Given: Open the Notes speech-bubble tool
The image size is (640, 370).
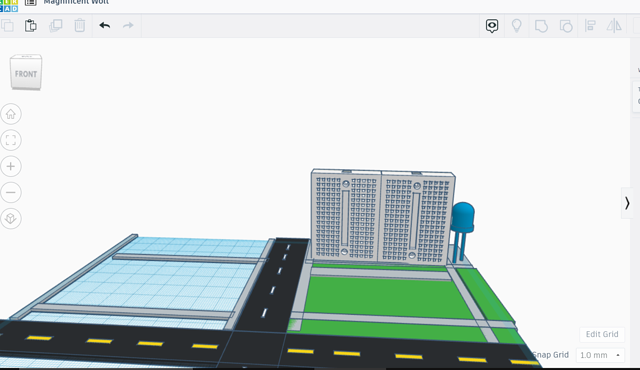Looking at the screenshot, I should [492, 26].
